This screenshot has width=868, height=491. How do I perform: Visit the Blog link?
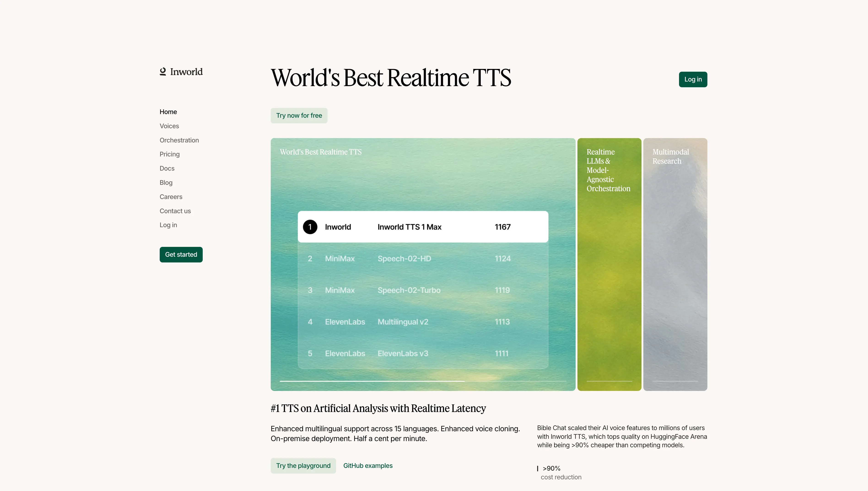tap(166, 183)
